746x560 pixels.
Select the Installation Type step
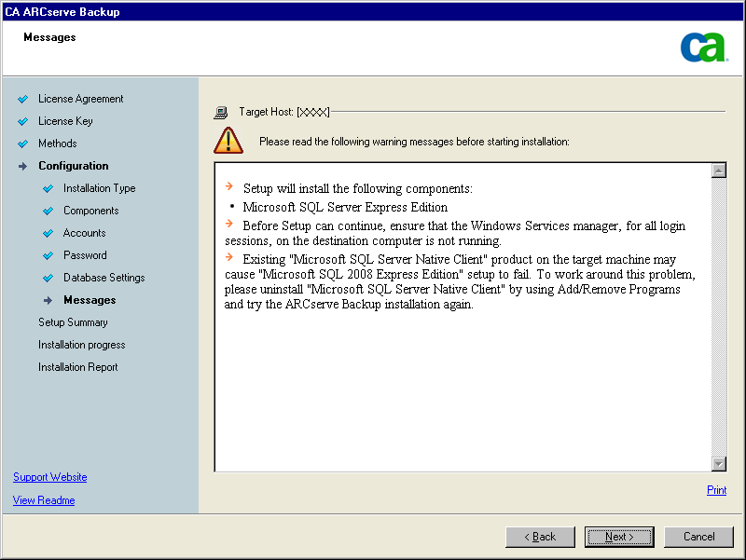(99, 188)
